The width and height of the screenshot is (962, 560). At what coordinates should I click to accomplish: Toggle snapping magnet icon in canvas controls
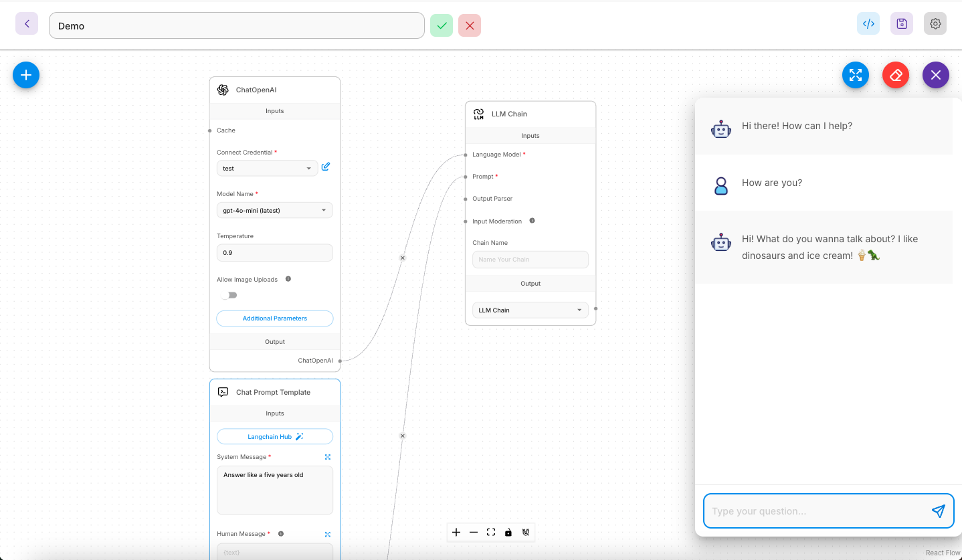(x=526, y=533)
